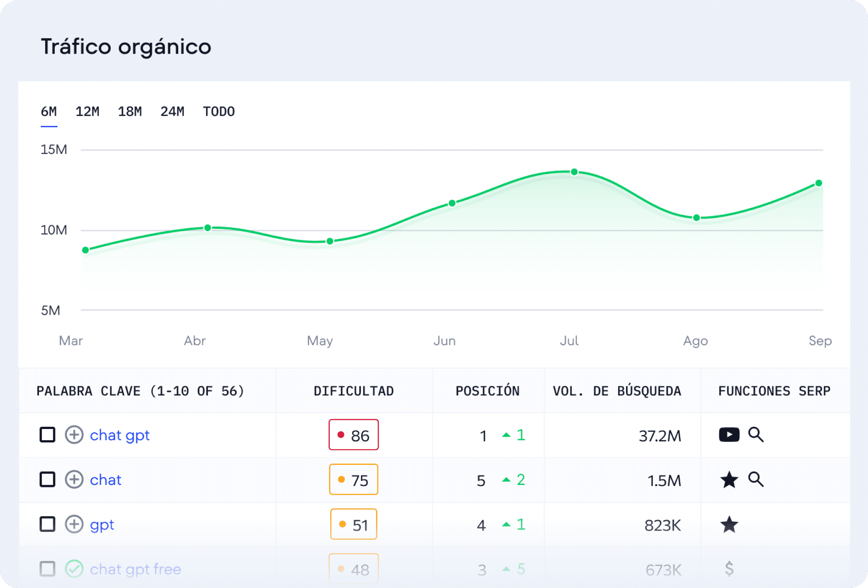
Task: Click the position up arrow for chat gpt
Action: [506, 435]
